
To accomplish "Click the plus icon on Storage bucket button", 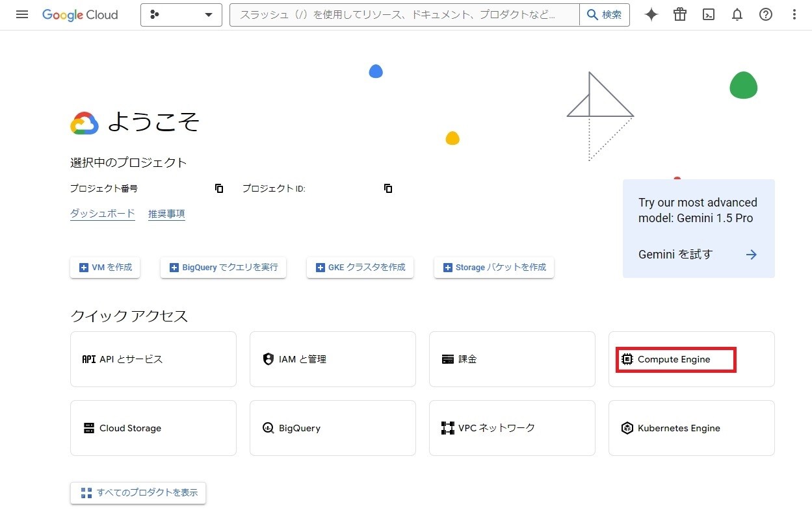I will coord(447,268).
